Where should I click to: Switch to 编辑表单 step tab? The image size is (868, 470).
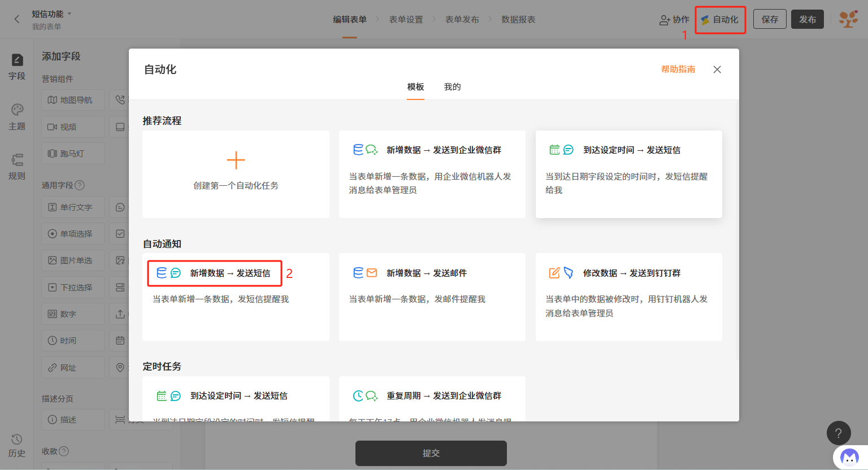[350, 19]
